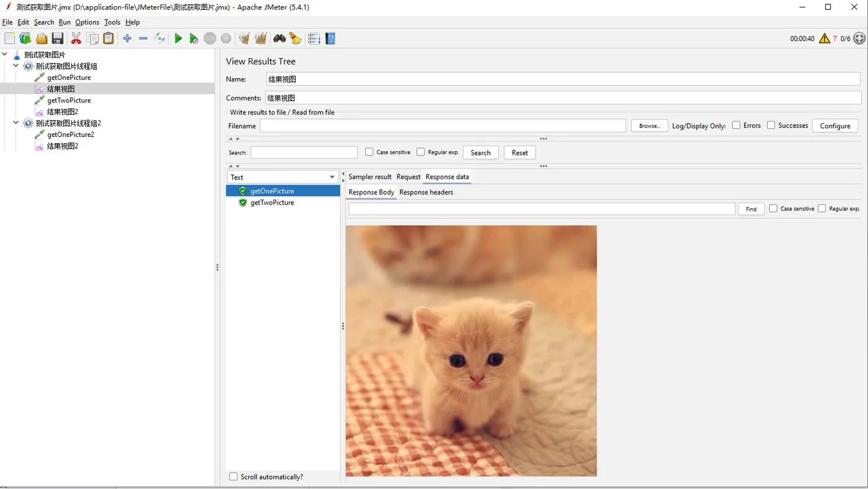Collapse the 测试获取图片线程组2 thread group
This screenshot has width=868, height=489.
[x=16, y=123]
